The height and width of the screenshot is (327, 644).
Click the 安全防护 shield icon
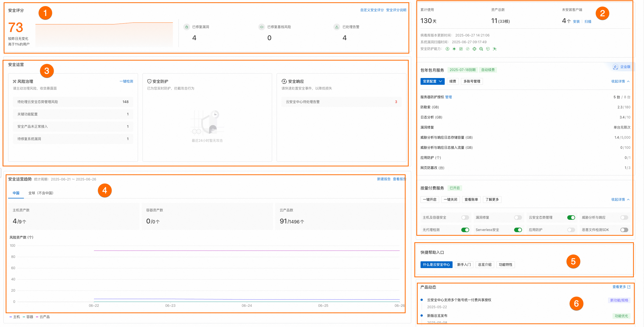coord(149,81)
